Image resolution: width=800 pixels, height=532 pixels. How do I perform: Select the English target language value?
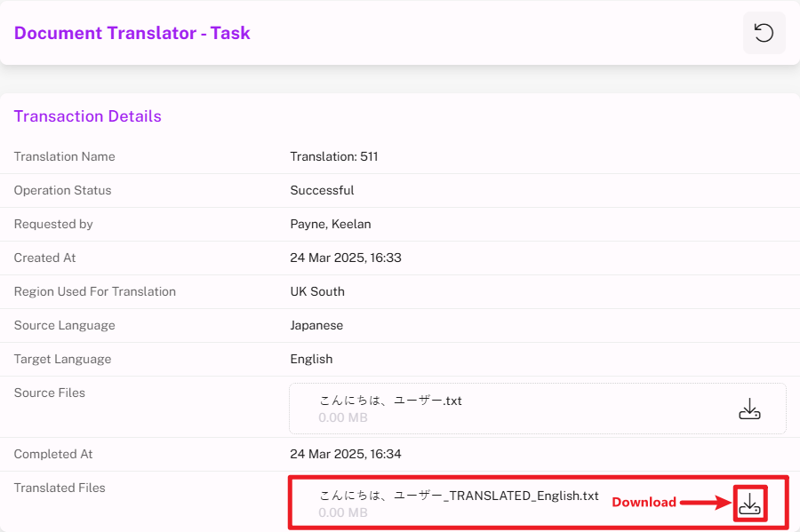[311, 359]
